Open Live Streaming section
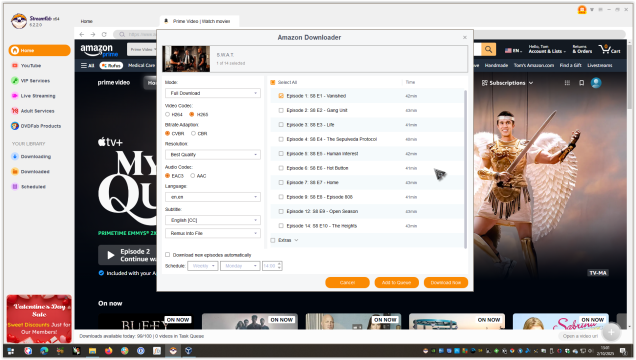636x360 pixels. 37,96
